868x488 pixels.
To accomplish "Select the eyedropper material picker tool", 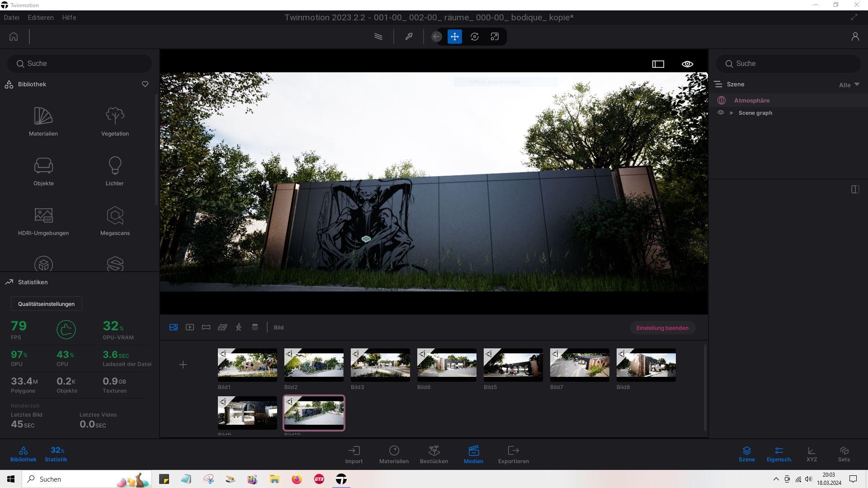I will pyautogui.click(x=409, y=37).
